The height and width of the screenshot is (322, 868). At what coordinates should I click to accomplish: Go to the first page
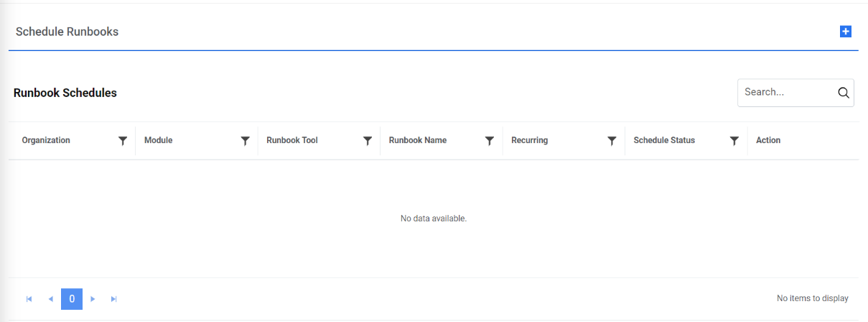tap(29, 299)
